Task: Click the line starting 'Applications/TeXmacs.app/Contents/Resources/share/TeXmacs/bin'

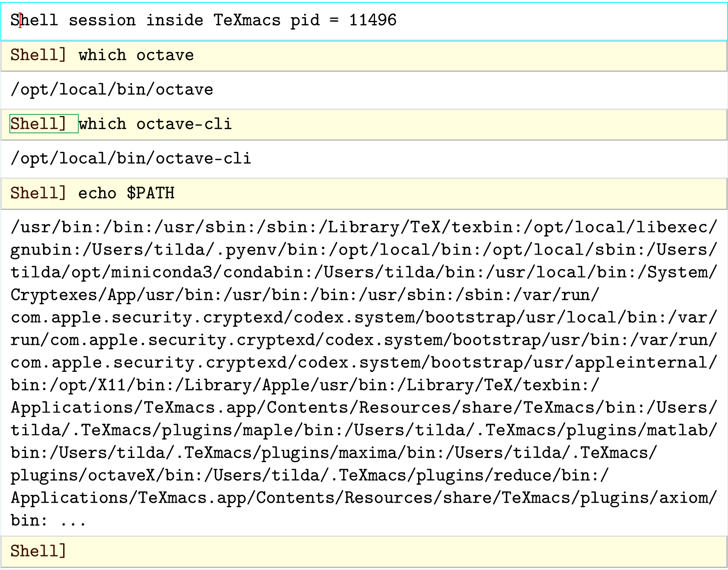Action: (364, 408)
